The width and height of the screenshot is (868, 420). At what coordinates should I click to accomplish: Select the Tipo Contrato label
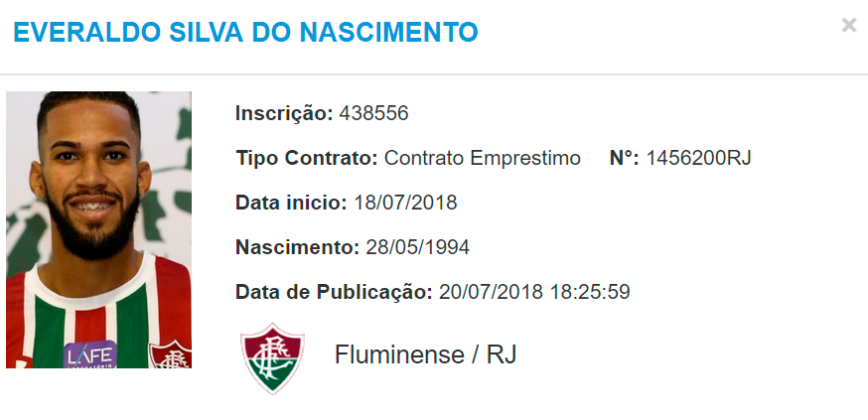pos(307,158)
